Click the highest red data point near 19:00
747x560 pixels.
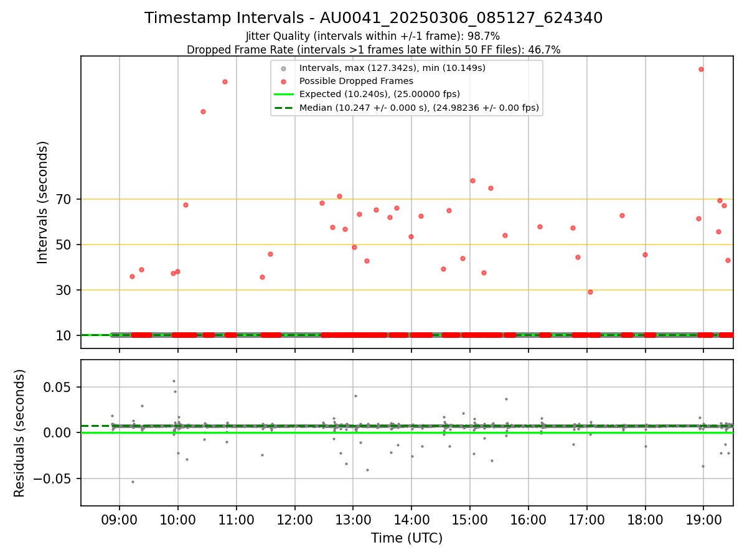tap(701, 69)
